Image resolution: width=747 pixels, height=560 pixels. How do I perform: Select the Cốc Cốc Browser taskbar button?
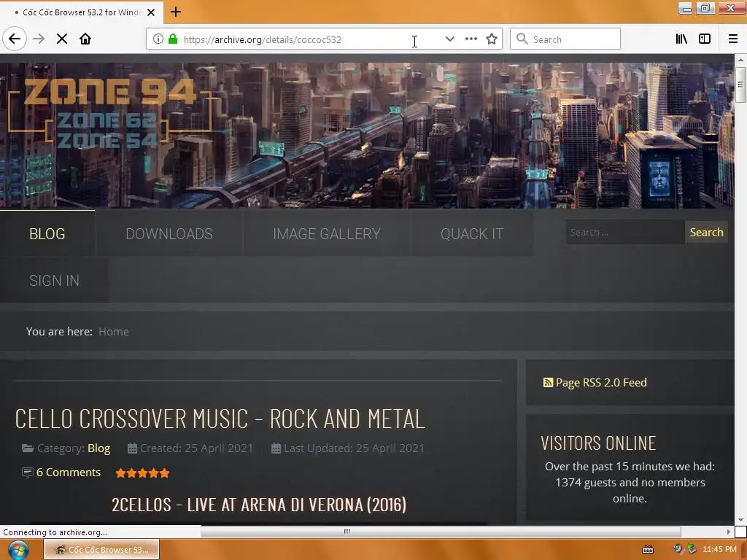pyautogui.click(x=101, y=550)
